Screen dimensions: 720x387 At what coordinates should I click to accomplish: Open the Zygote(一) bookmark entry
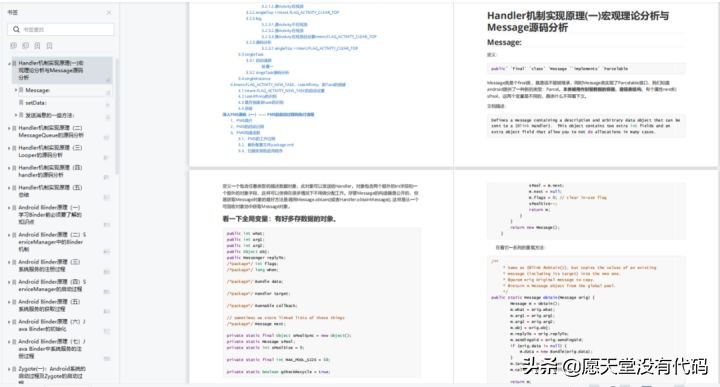(x=52, y=375)
